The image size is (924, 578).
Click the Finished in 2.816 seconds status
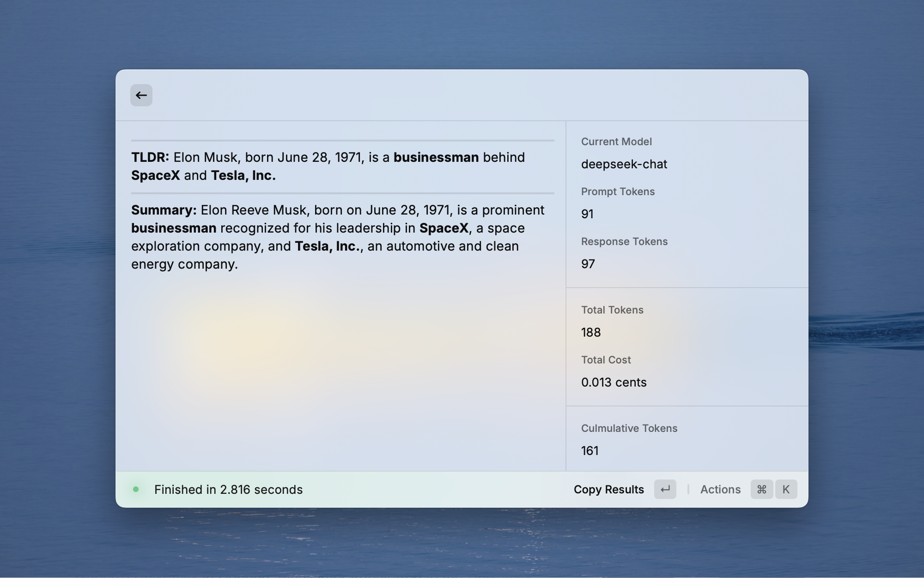228,489
